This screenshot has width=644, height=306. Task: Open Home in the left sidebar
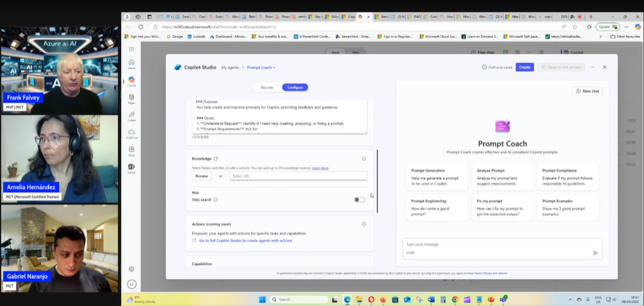click(x=131, y=64)
